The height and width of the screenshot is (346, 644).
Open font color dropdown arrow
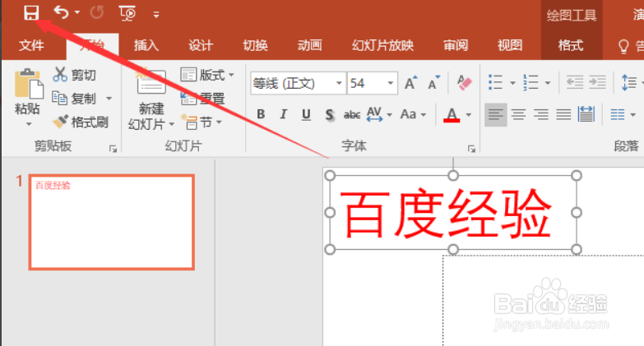469,115
